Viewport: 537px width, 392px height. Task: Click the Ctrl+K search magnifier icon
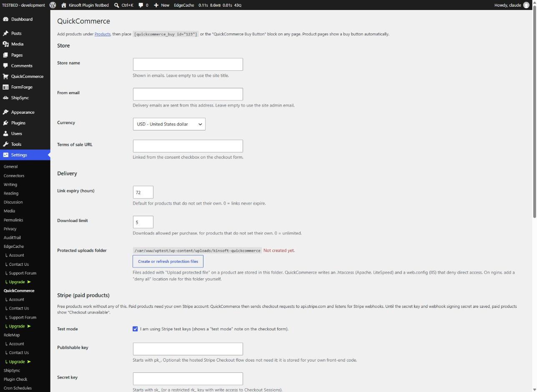click(x=117, y=5)
